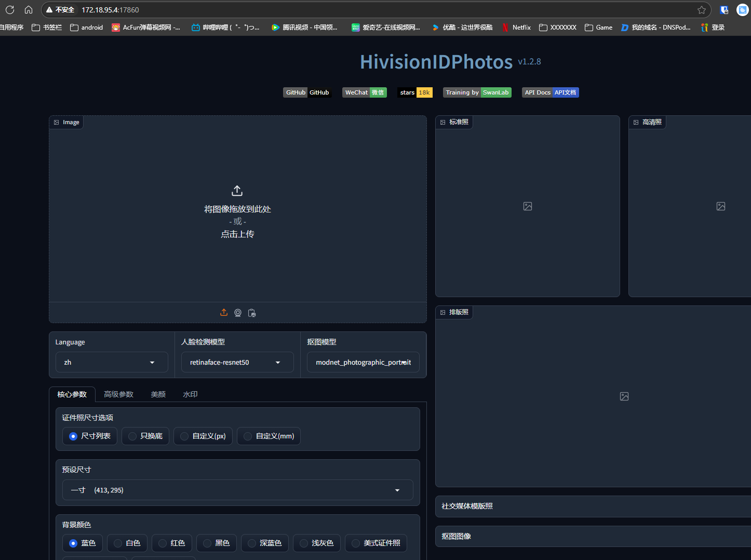Screen dimensions: 751x560
Task: Open the API Docs API文档 badge
Action: click(551, 92)
